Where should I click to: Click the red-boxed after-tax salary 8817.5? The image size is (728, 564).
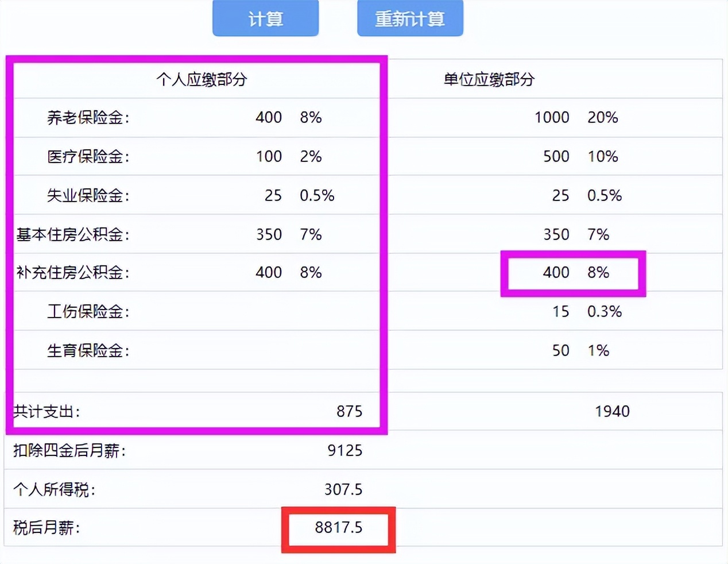pos(338,528)
